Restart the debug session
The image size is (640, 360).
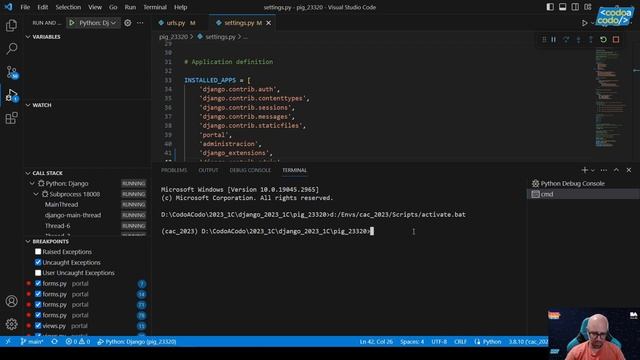[x=603, y=40]
